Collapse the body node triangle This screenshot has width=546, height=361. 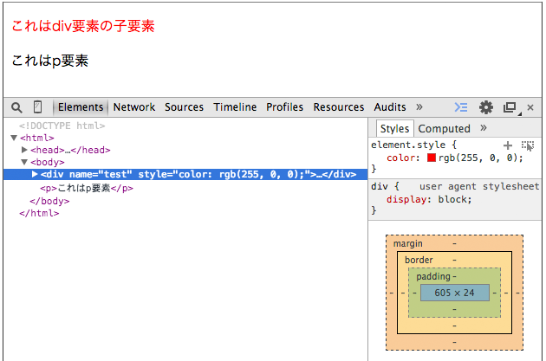[x=24, y=162]
